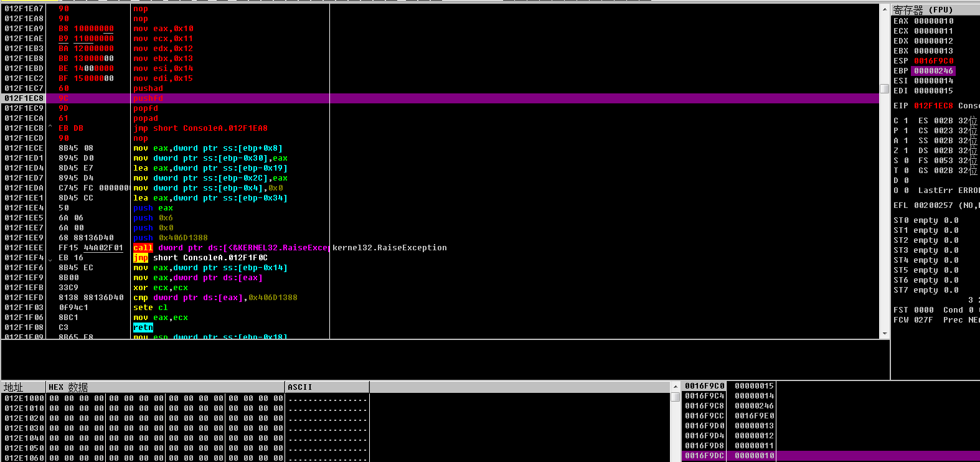Click the disassembly vertical scrollbar thumb
The image size is (980, 462).
pos(884,88)
